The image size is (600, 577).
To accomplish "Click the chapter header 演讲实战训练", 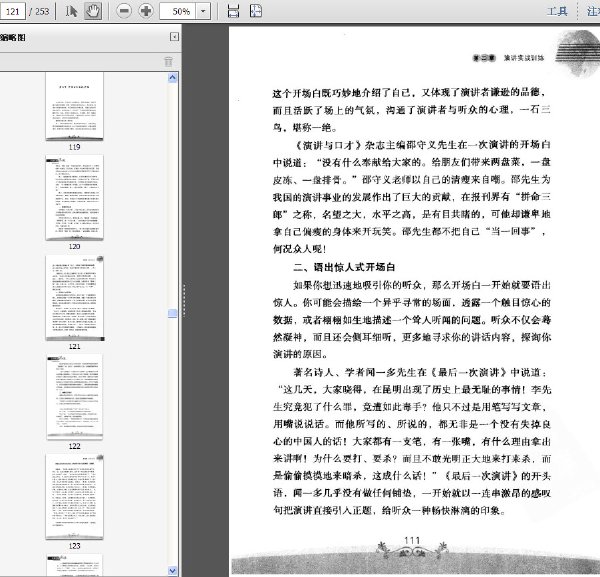I will 523,58.
